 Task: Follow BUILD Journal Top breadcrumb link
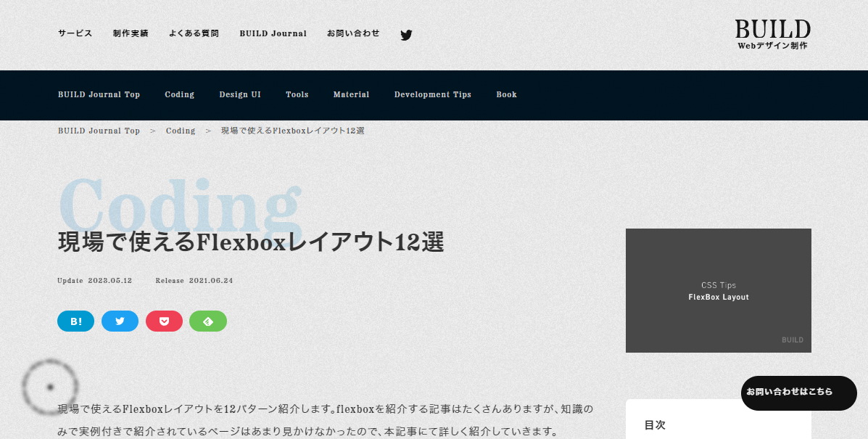point(99,131)
